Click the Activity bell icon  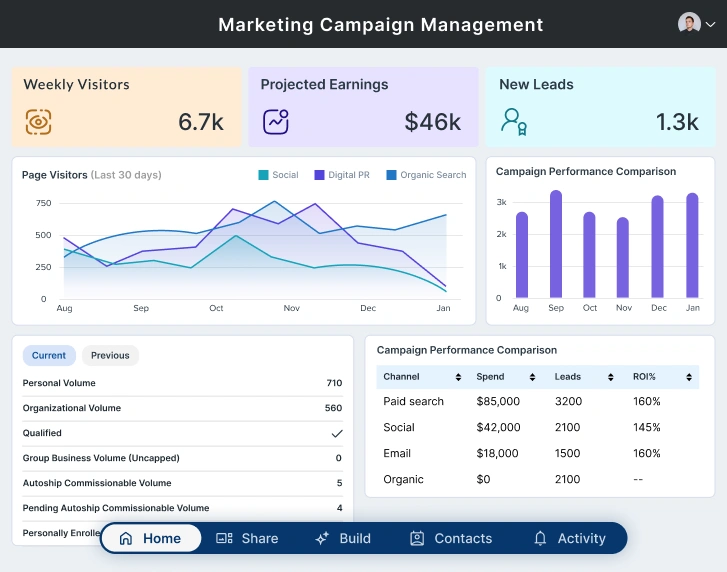(540, 538)
